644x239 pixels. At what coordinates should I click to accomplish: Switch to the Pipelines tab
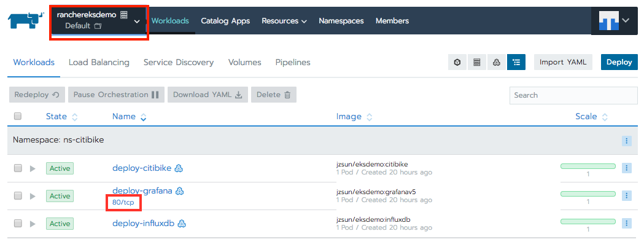[293, 63]
